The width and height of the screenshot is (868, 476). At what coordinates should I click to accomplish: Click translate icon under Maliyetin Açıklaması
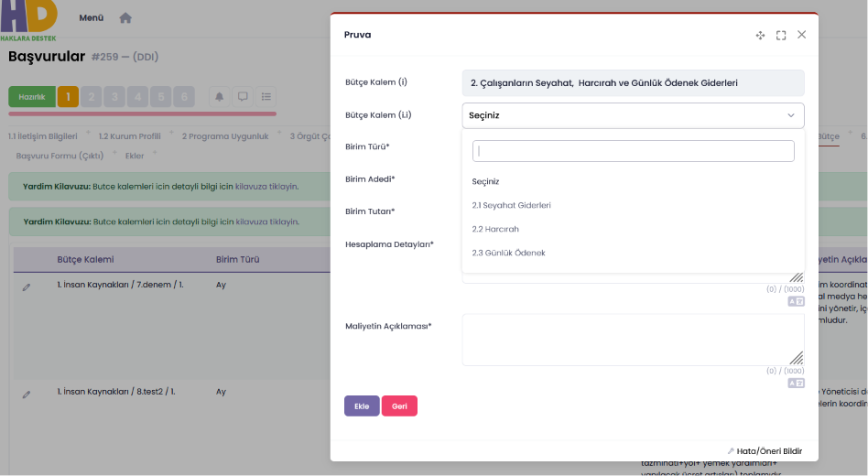[x=796, y=383]
